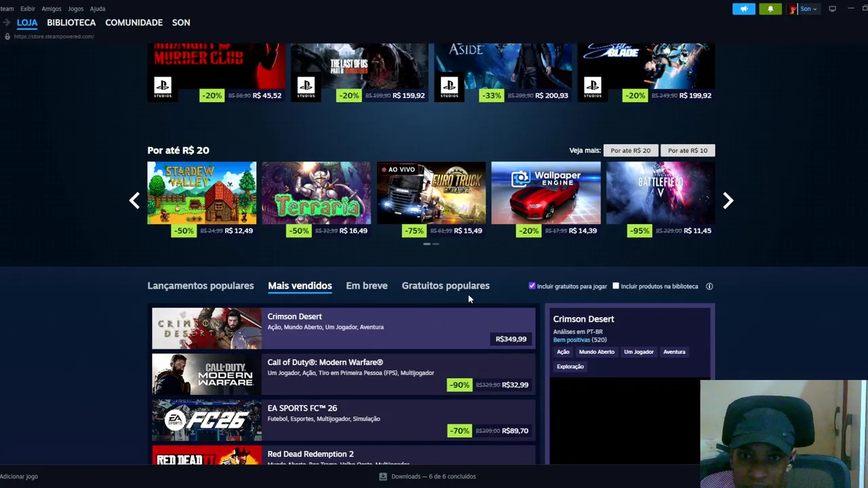This screenshot has width=868, height=488.
Task: Go forward with the navigation arrow
Action: click(7, 22)
